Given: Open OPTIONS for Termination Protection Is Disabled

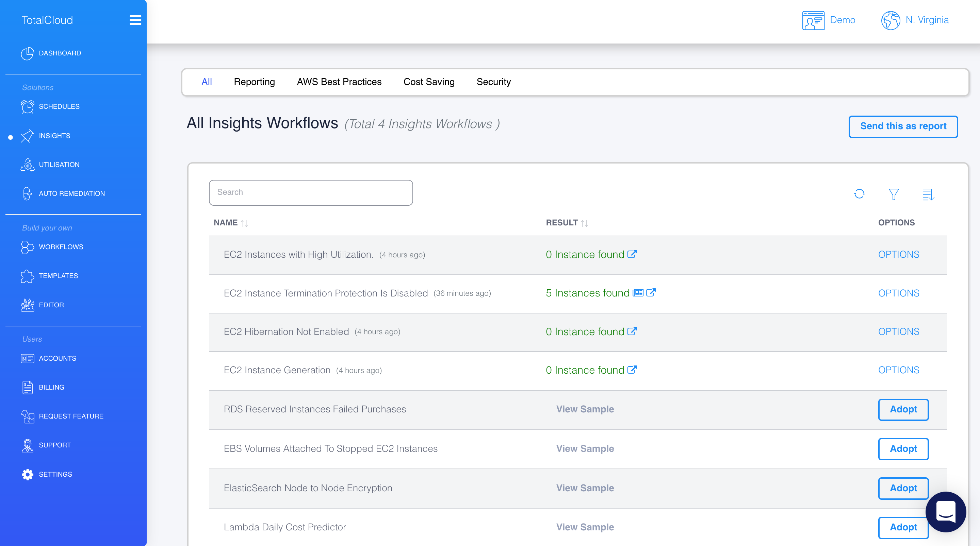Looking at the screenshot, I should coord(899,293).
